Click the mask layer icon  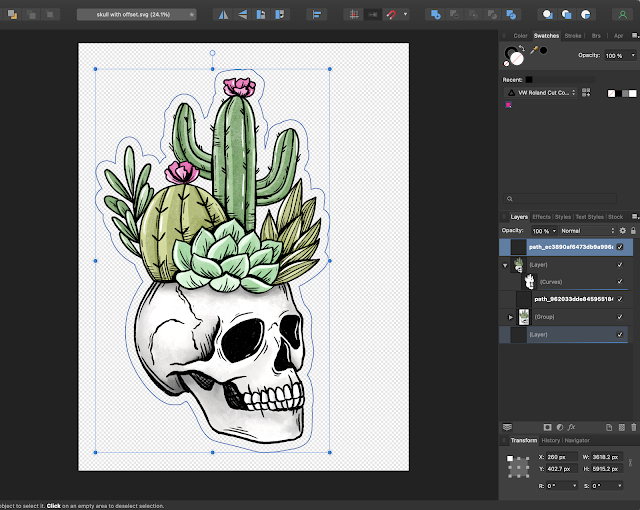(x=547, y=427)
